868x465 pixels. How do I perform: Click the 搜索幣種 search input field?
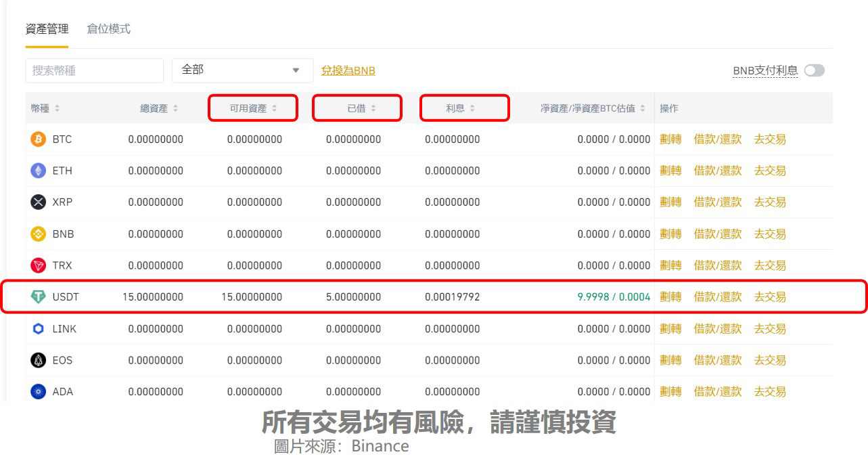[x=94, y=70]
